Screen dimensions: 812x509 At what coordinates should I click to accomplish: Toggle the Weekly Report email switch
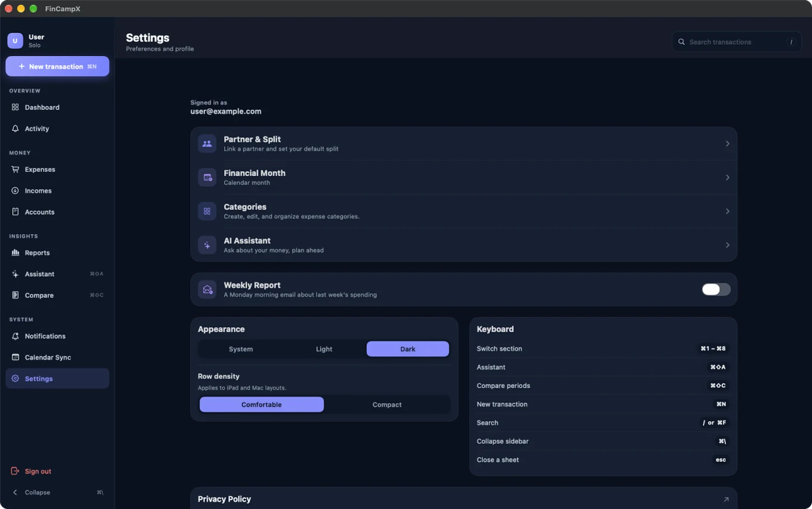[716, 289]
